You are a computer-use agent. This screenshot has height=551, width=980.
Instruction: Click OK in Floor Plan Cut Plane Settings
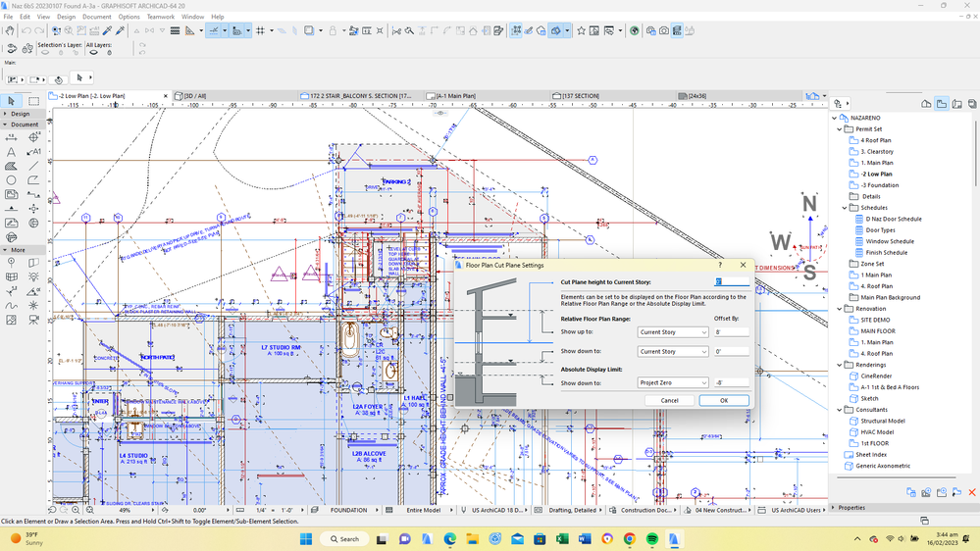[x=723, y=400]
